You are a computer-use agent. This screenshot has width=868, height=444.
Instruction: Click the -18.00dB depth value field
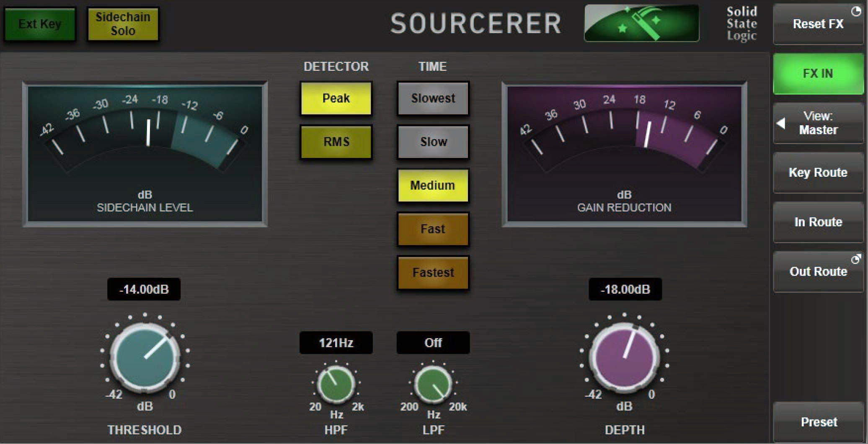[625, 289]
